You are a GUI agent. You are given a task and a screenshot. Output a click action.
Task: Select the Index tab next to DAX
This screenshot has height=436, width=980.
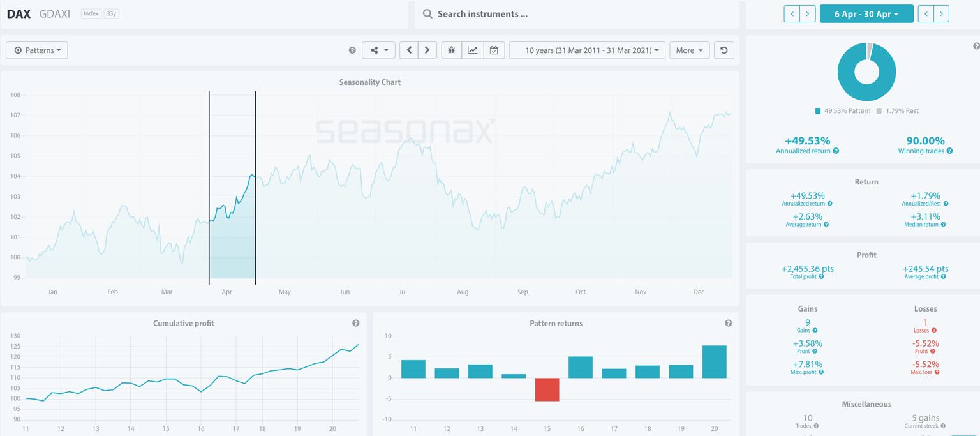tap(90, 13)
